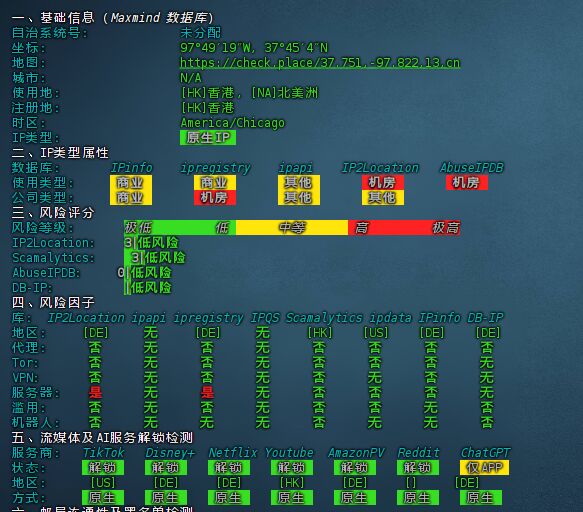Click the 五、流媒体及AI服务解锁检测 heading
Viewport: 583px width, 512px height.
point(103,438)
